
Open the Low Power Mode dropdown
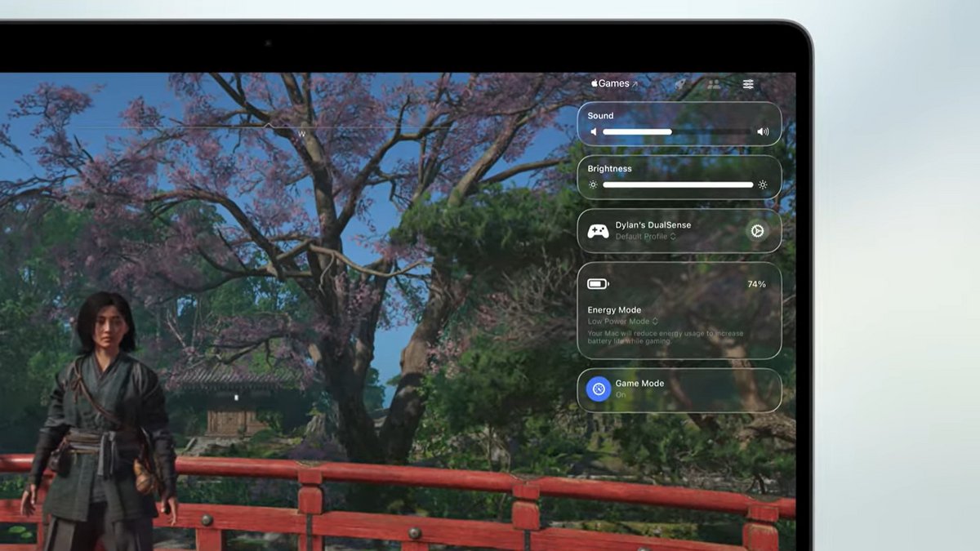coord(622,322)
